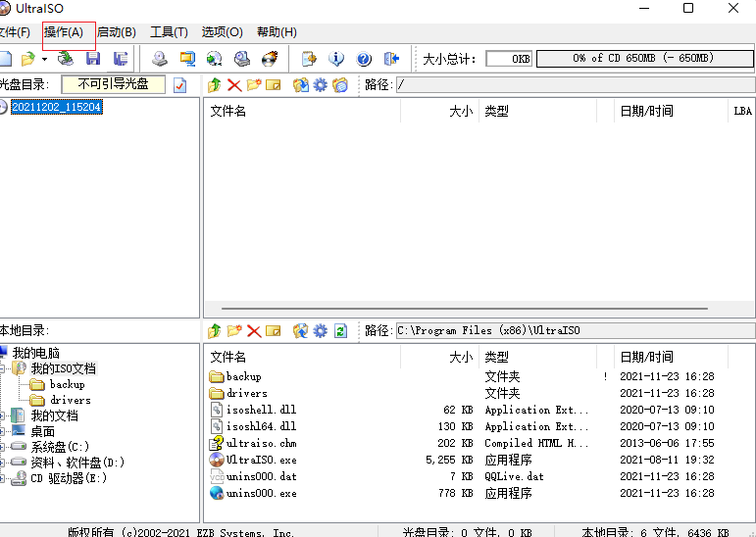The height and width of the screenshot is (537, 756).
Task: Click the Make CD/DVD image drive icon
Action: [x=160, y=59]
